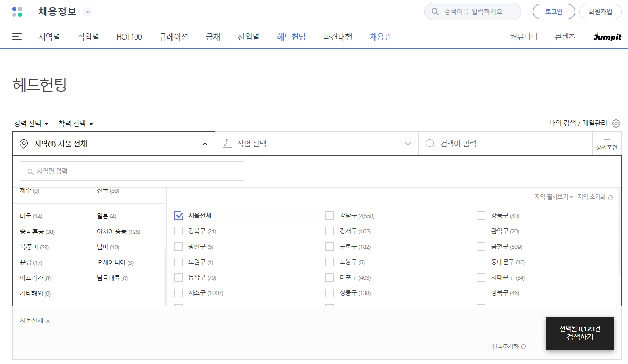
Task: Click the Jumpit logo
Action: [607, 36]
